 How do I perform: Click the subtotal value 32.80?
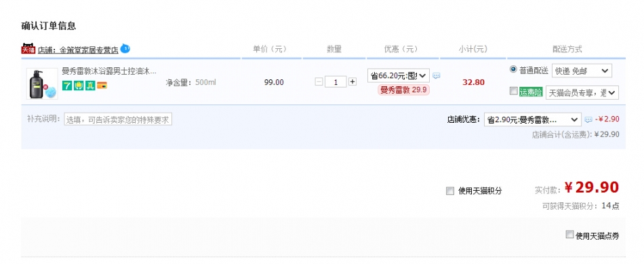tap(474, 82)
